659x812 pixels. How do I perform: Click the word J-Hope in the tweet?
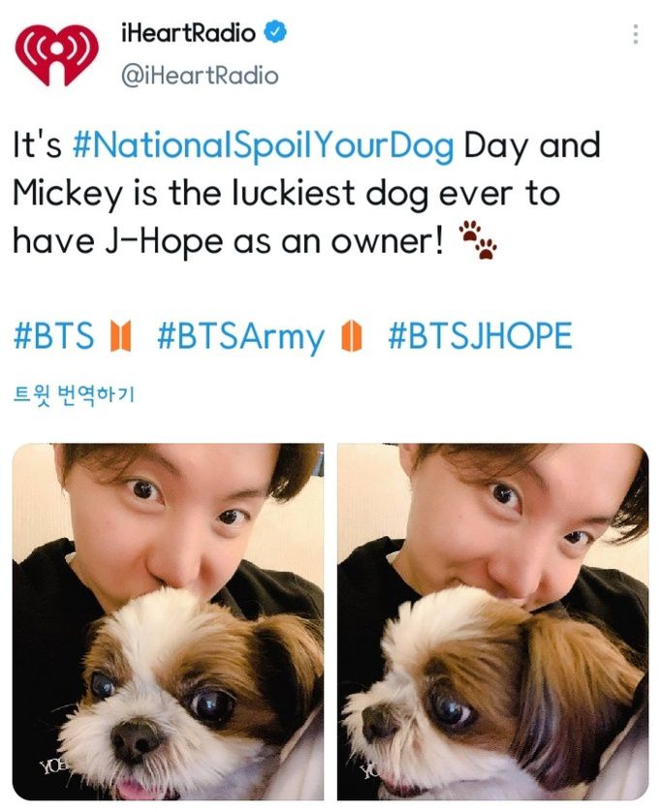coord(164,242)
